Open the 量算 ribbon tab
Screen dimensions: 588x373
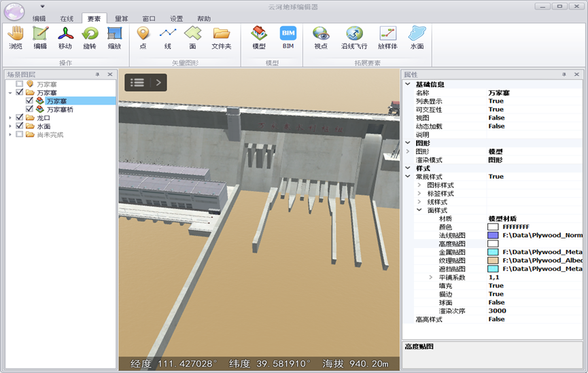(x=122, y=18)
